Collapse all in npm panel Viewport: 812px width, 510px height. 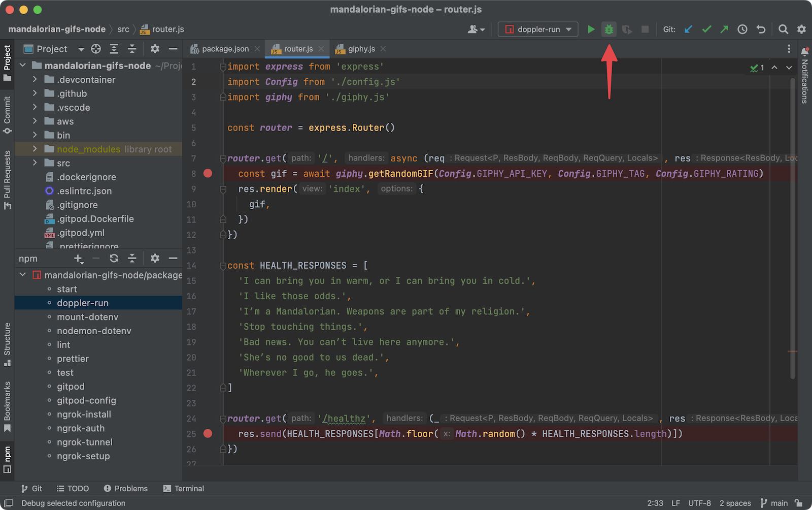pos(132,259)
